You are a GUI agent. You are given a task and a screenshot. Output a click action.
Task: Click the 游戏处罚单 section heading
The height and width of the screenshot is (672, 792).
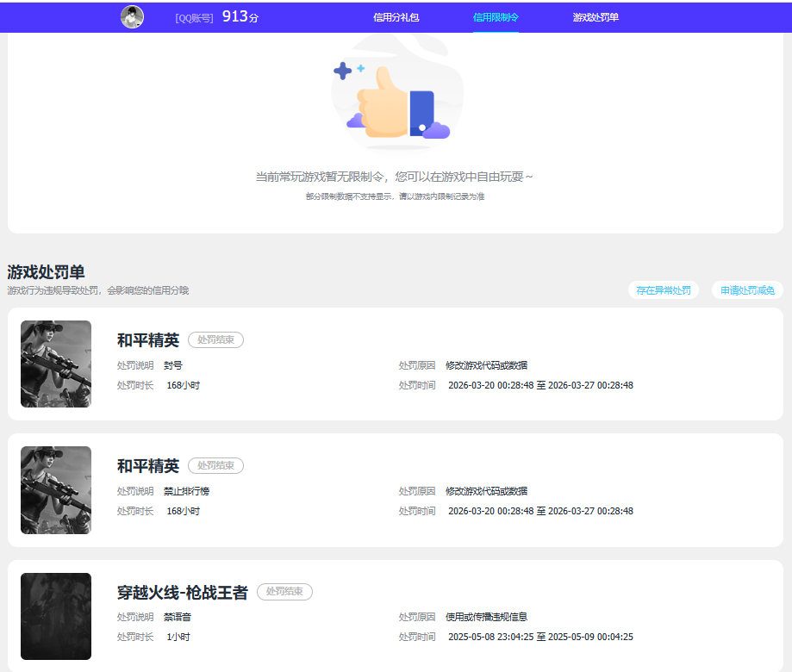(47, 272)
